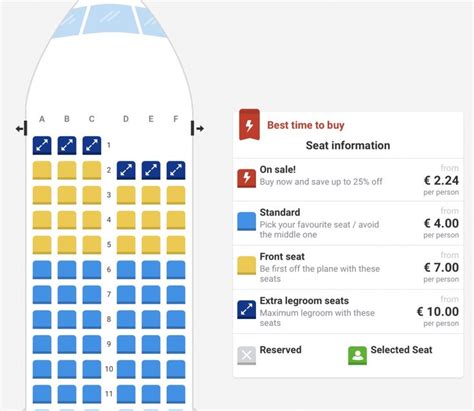Select extra legroom seat 1A

[42, 146]
